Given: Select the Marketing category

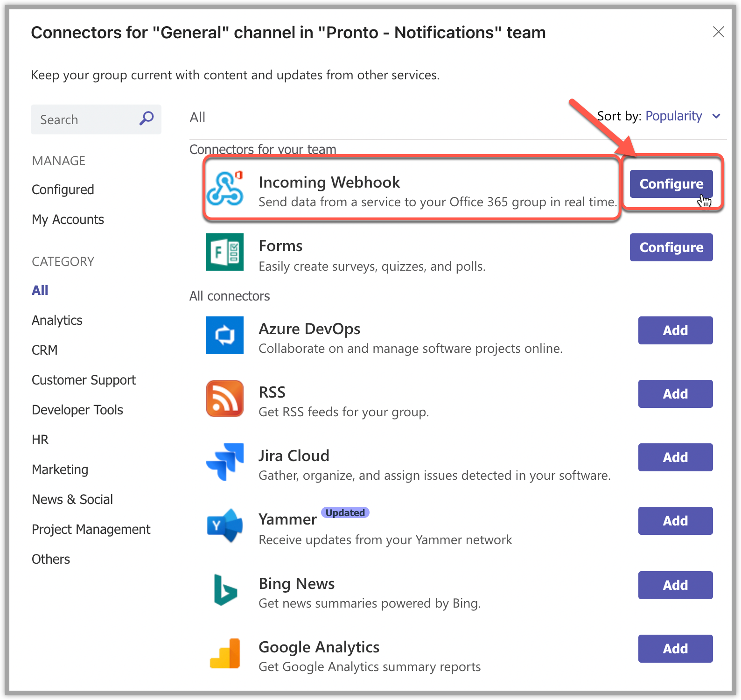Looking at the screenshot, I should [x=60, y=469].
